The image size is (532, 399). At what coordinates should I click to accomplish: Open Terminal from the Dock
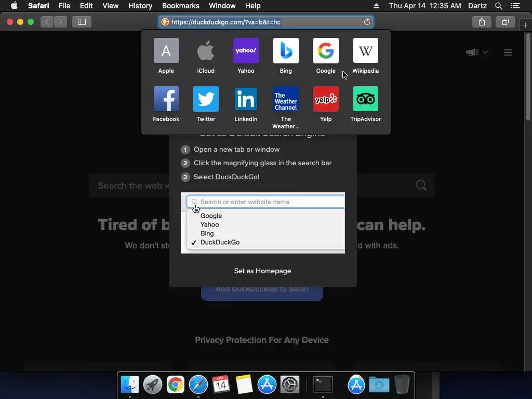323,385
